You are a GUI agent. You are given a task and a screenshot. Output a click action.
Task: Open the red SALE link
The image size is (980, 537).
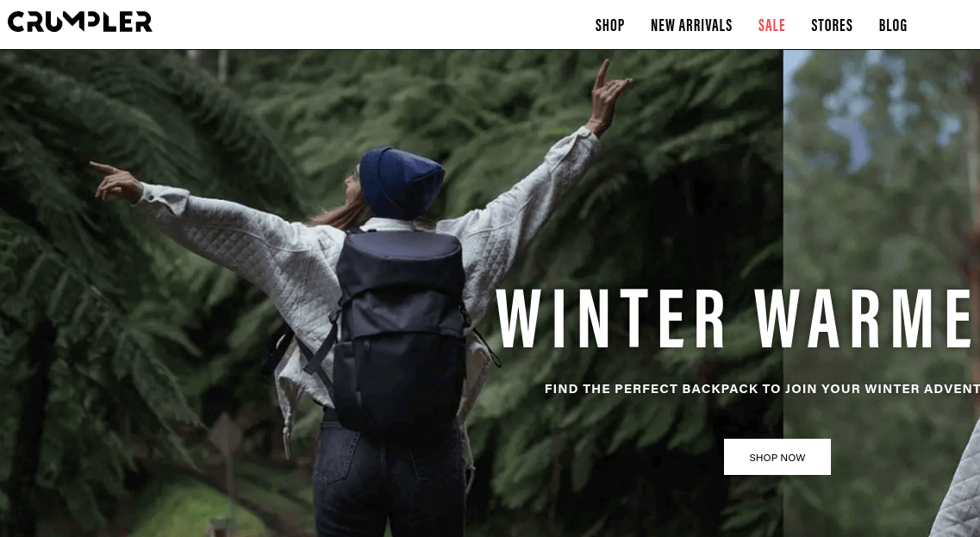point(771,26)
